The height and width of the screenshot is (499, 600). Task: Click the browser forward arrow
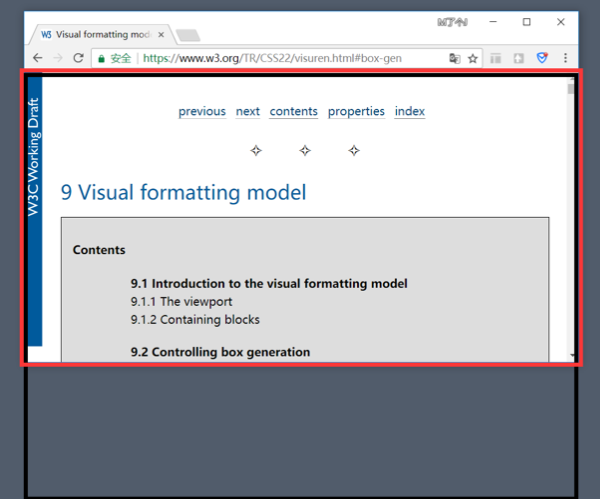58,58
